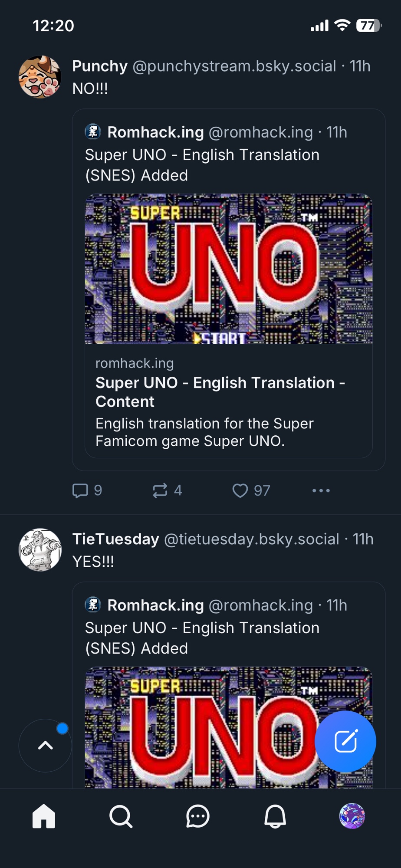
Task: Open the first quoted post's Romhack.ing avatar
Action: coord(93,132)
